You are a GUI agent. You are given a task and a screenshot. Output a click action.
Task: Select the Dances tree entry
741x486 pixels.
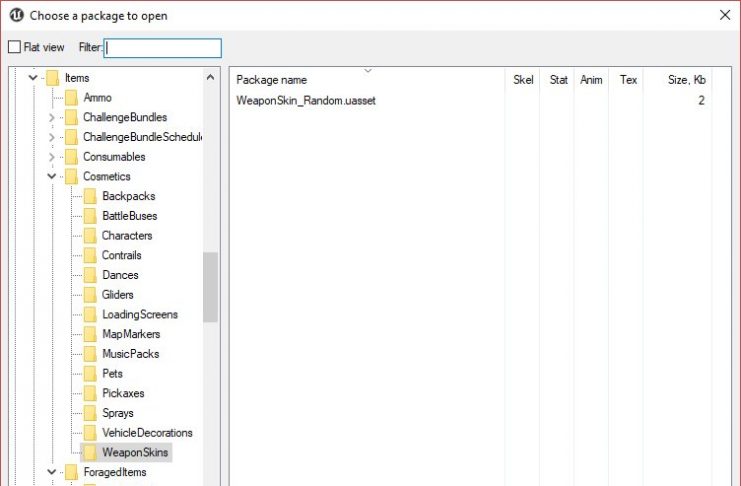120,275
